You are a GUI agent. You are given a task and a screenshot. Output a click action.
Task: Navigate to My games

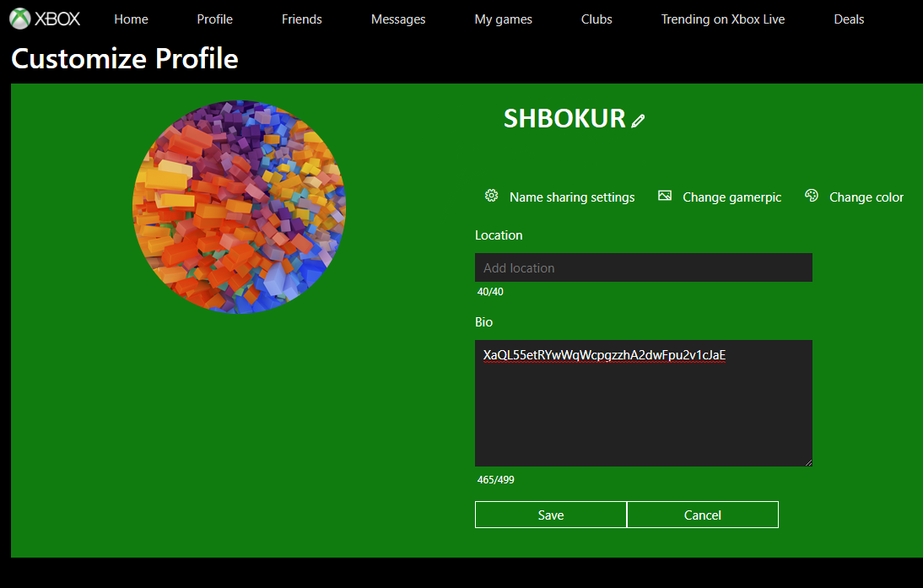tap(504, 19)
